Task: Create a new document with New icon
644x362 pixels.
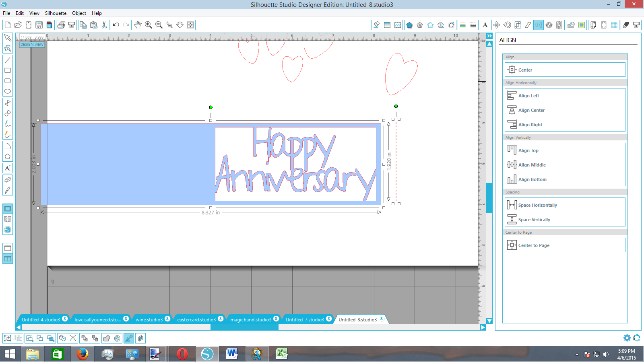Action: [x=7, y=25]
